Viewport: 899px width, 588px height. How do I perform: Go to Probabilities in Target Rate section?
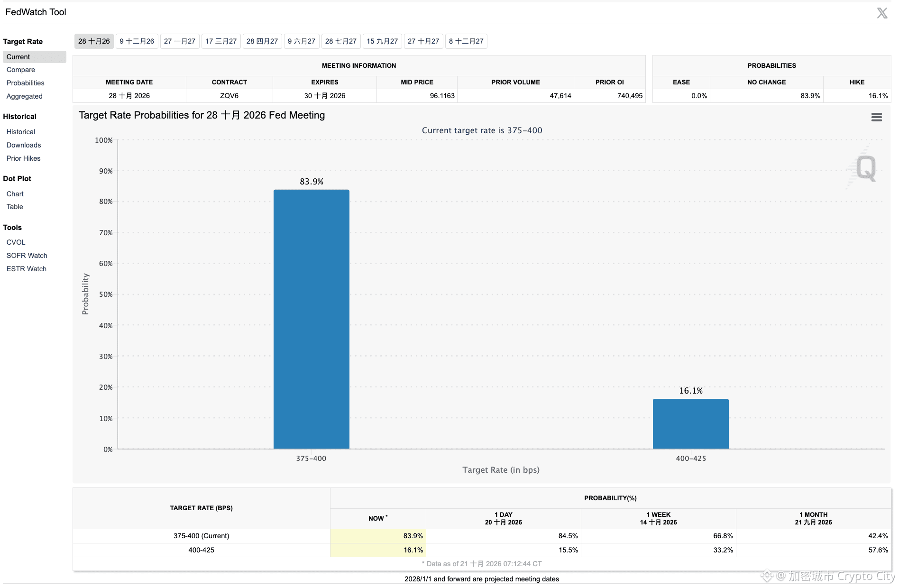[x=26, y=83]
